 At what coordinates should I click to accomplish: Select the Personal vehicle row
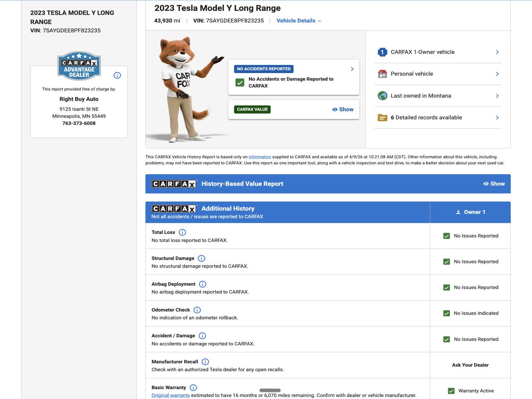tap(438, 74)
